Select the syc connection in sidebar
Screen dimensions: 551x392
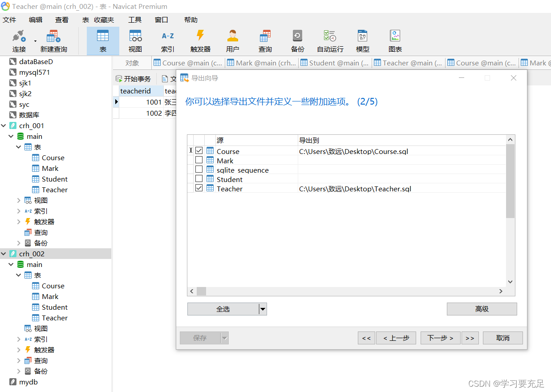click(24, 104)
